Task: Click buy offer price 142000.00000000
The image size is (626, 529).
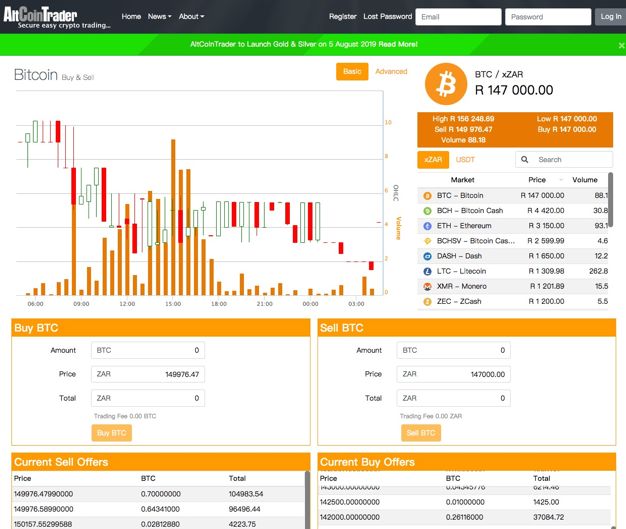Action: click(350, 517)
